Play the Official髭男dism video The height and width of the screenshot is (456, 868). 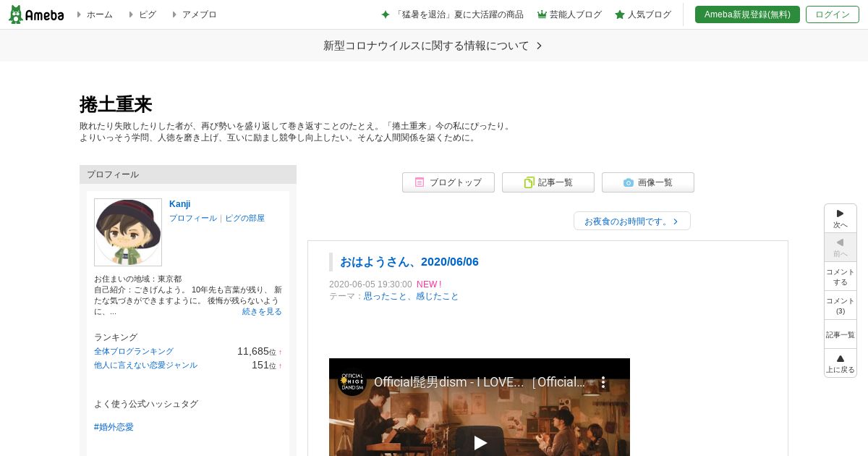(x=480, y=442)
